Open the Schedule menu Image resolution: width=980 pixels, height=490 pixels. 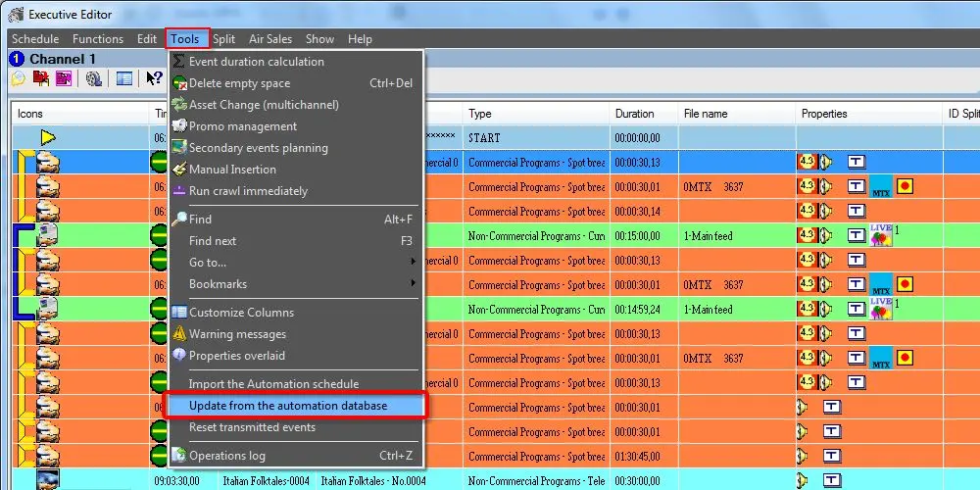(35, 39)
